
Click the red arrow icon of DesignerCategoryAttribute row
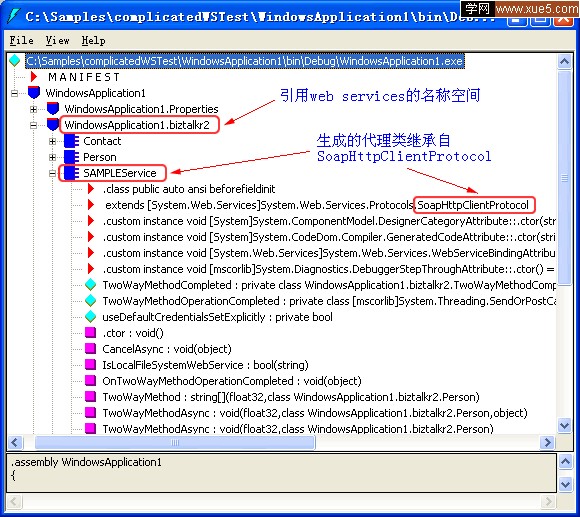click(91, 221)
